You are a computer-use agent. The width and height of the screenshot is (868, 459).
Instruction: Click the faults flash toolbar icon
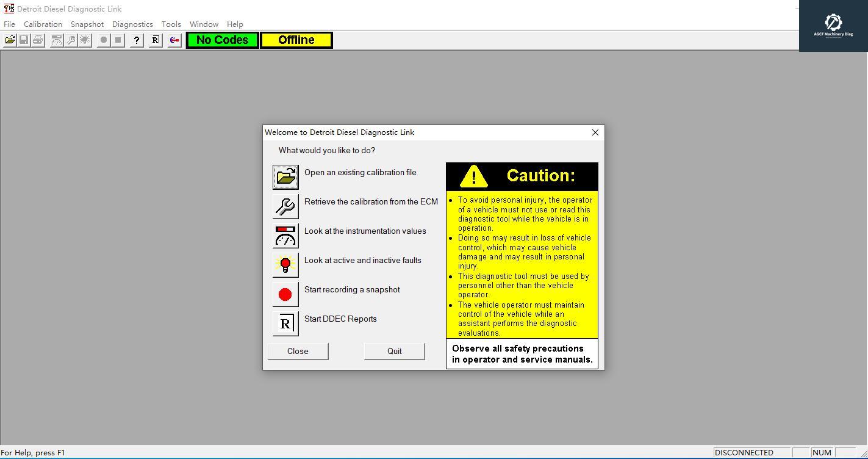click(85, 40)
